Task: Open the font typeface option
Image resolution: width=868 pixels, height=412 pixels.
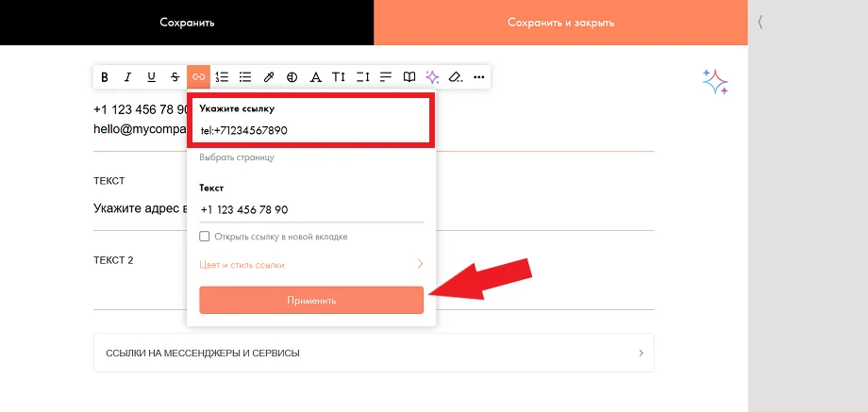Action: [x=315, y=77]
